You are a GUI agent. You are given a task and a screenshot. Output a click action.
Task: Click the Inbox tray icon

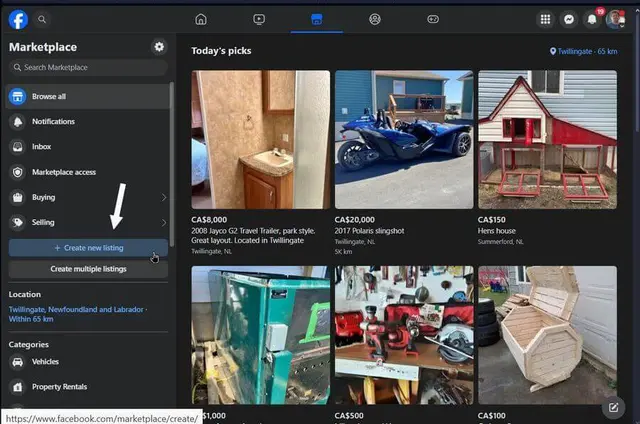(18, 147)
